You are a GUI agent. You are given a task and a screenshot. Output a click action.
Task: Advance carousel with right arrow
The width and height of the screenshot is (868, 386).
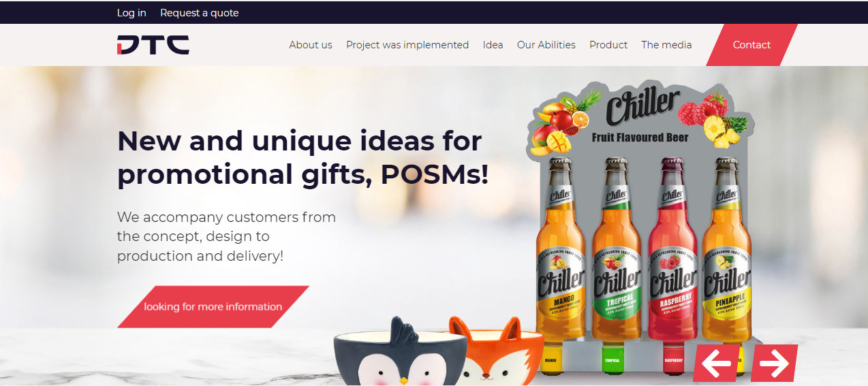(x=774, y=363)
